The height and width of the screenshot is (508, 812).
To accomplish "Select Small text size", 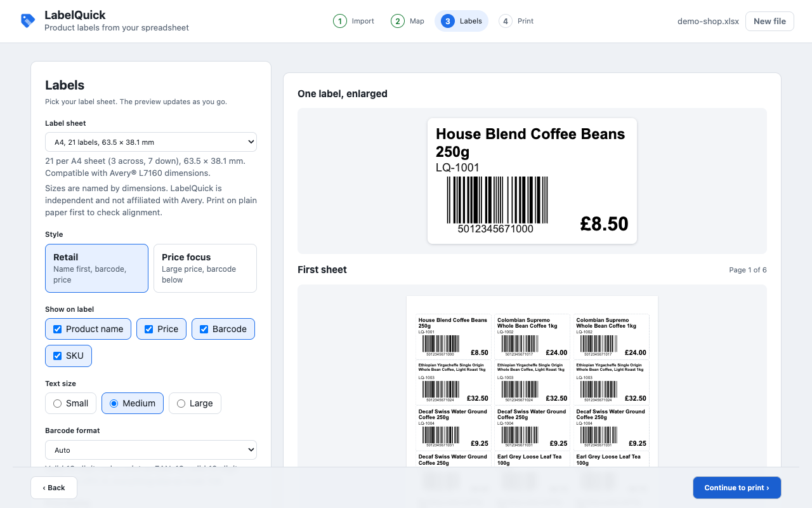I will coord(70,403).
